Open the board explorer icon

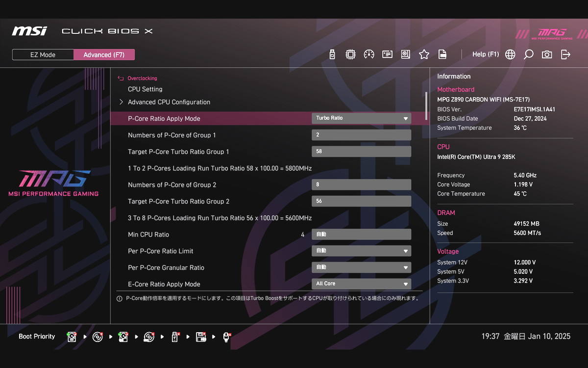coord(406,54)
